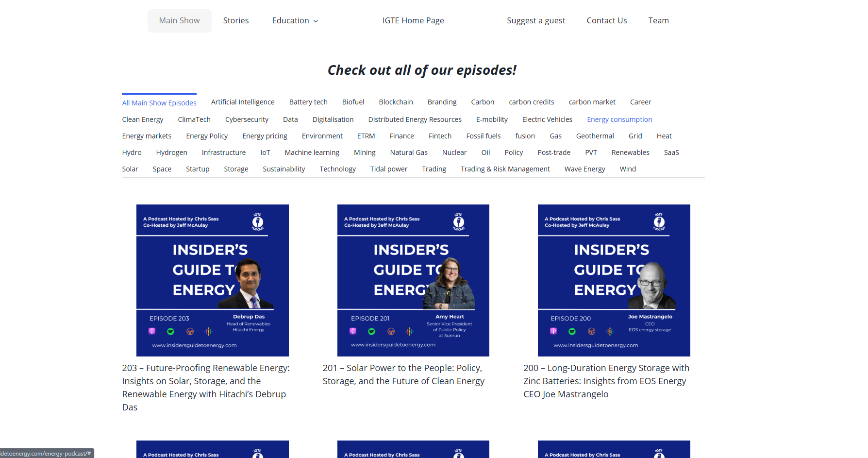Image resolution: width=868 pixels, height=458 pixels.
Task: Filter episodes by Battery tech
Action: pyautogui.click(x=308, y=102)
